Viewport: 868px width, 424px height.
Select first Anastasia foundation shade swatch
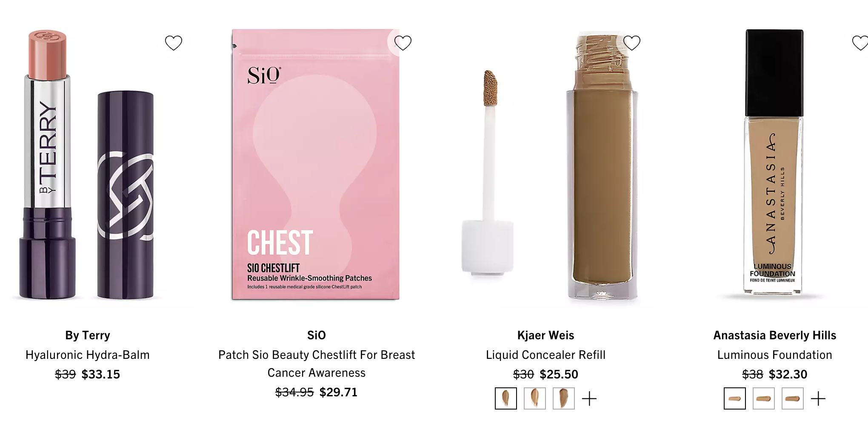(x=735, y=398)
